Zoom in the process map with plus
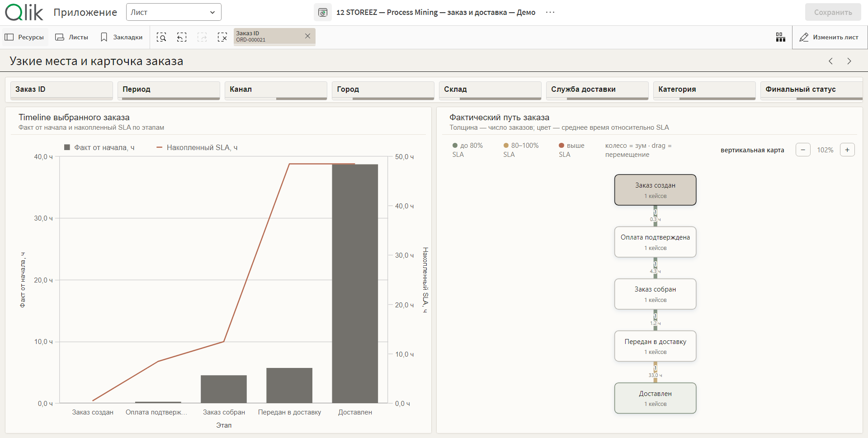The width and height of the screenshot is (868, 438). (x=847, y=150)
